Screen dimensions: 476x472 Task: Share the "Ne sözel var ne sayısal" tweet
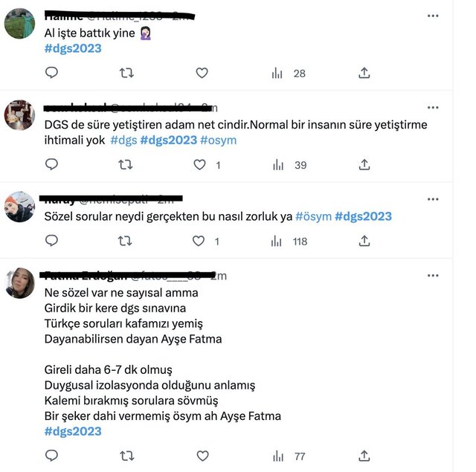coord(364,456)
